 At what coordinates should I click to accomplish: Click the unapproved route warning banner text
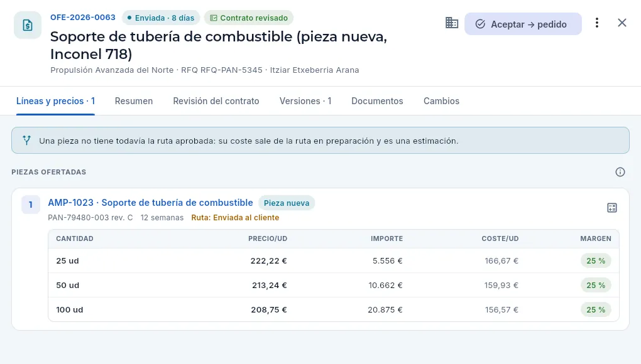249,141
